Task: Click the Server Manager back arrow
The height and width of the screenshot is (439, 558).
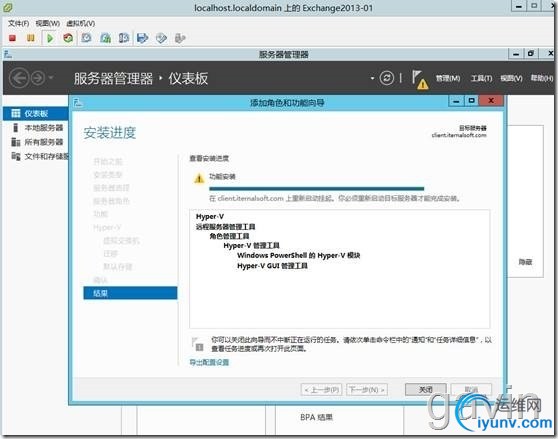Action: [18, 78]
